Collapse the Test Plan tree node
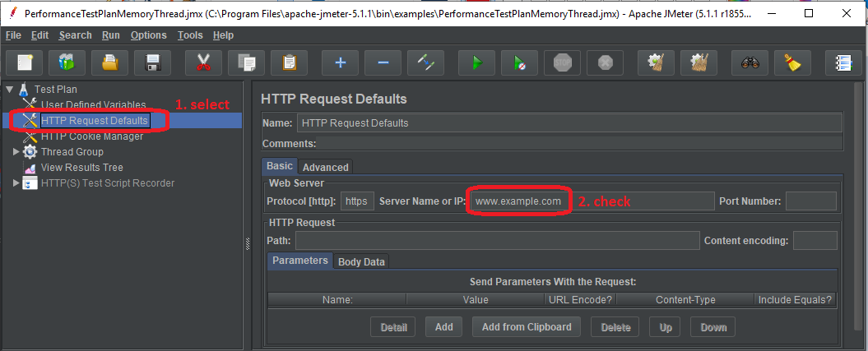Viewport: 868px width, 351px height. 9,89
